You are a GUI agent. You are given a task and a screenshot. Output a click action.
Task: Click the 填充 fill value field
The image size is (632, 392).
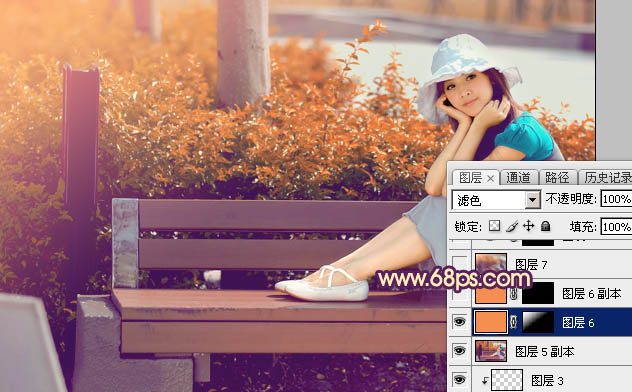[616, 227]
